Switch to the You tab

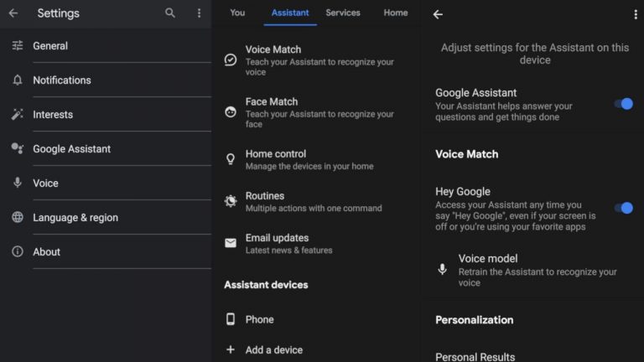coord(237,13)
